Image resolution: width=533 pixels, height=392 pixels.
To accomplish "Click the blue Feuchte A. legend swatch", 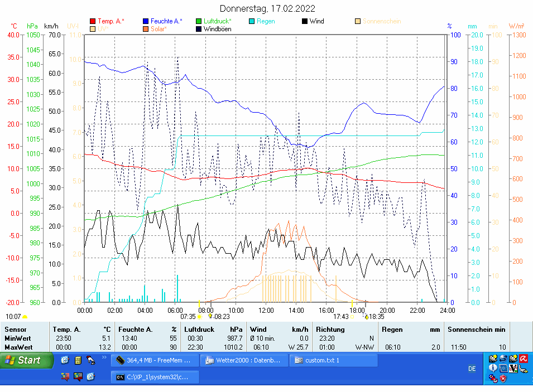I will tap(146, 21).
